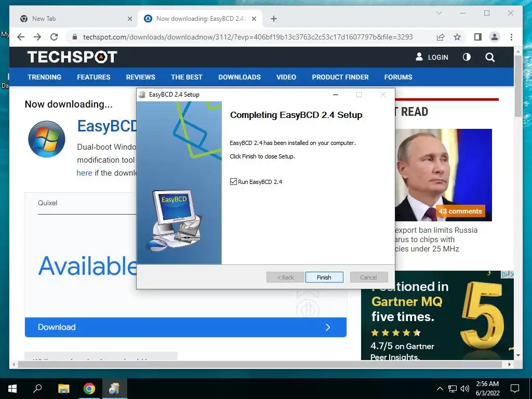Open TechSpot search magnifier
Viewport: 532px width, 399px height.
tap(490, 57)
